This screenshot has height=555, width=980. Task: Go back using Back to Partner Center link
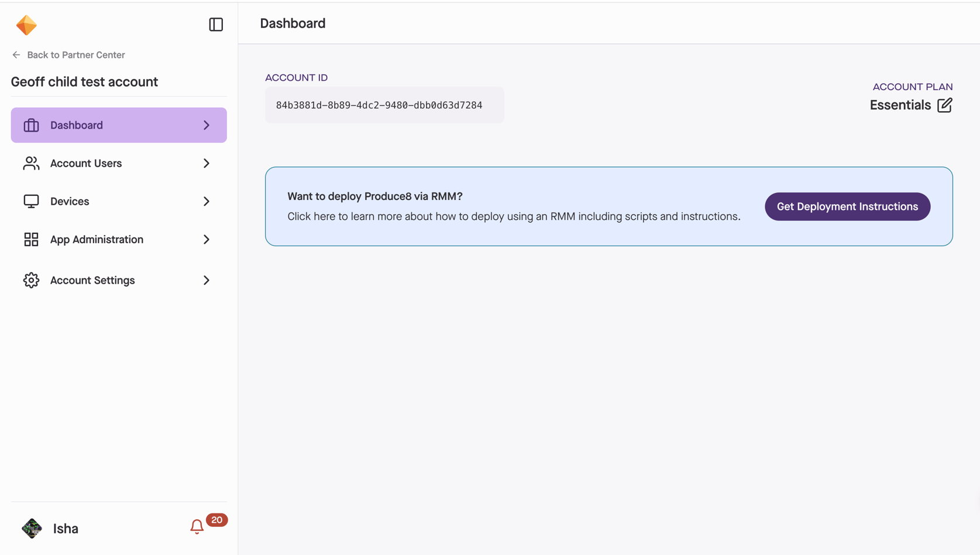point(76,54)
